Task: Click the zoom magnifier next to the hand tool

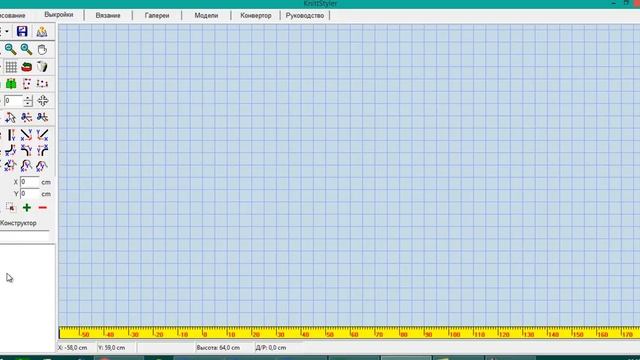Action: pyautogui.click(x=27, y=49)
